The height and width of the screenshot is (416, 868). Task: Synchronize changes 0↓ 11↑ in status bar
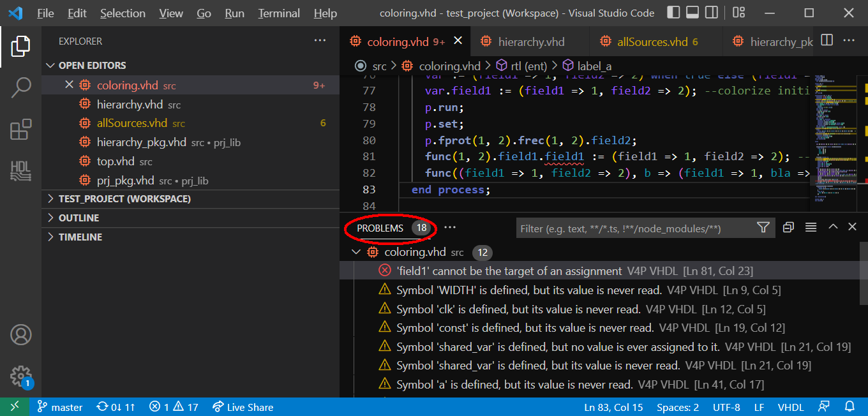pyautogui.click(x=116, y=407)
